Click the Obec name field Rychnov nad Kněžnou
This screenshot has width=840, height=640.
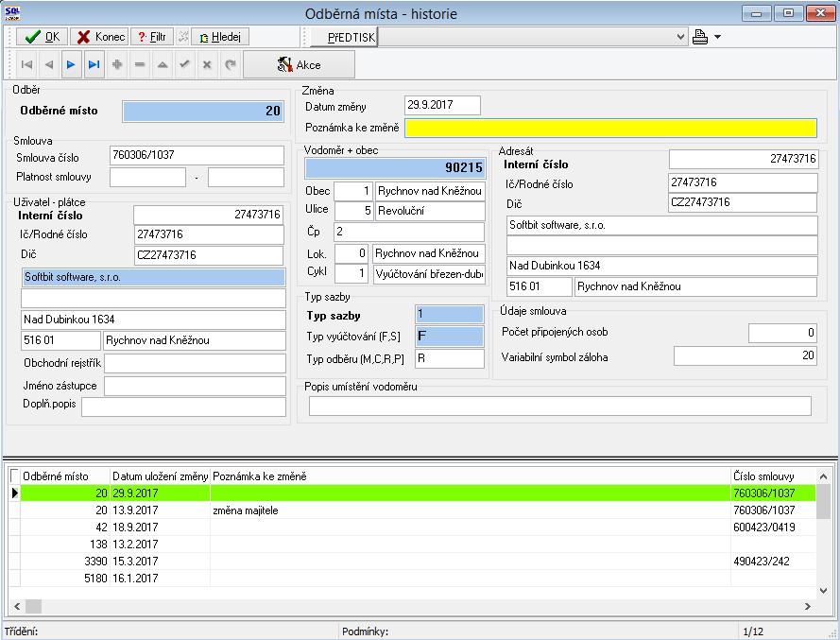[430, 191]
